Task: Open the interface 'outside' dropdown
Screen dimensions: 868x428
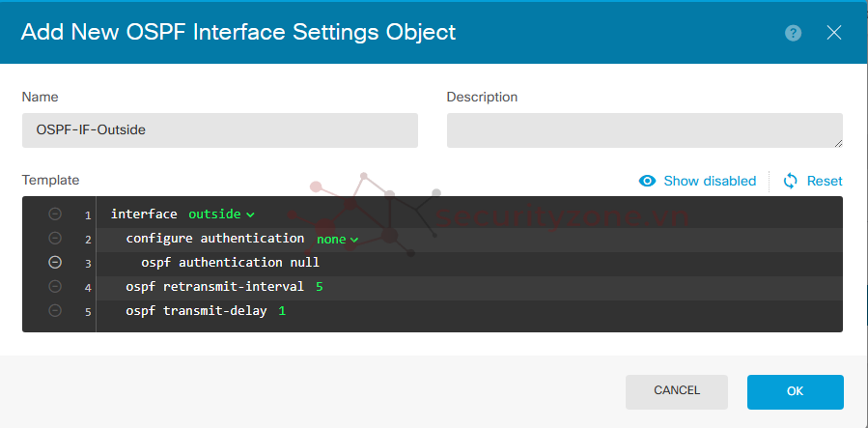Action: click(221, 214)
